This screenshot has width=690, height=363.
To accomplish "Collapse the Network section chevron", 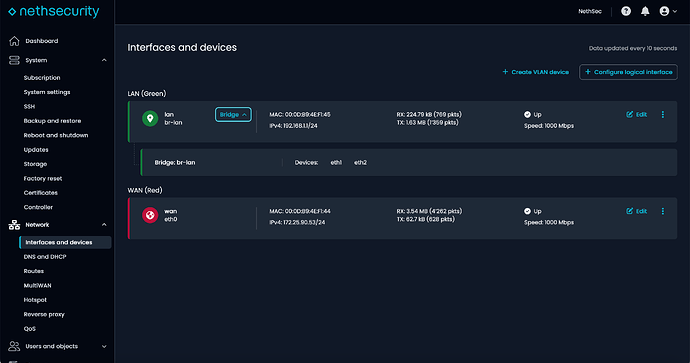I will point(104,225).
